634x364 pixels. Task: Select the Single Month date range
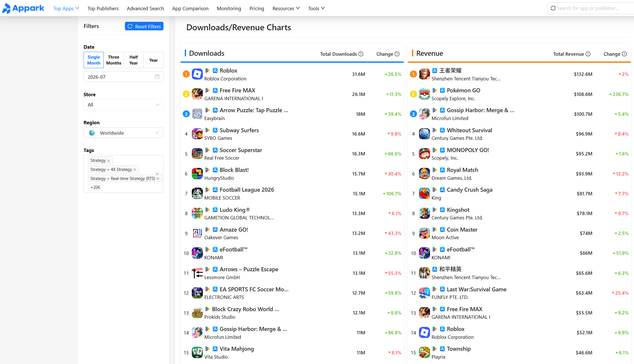94,60
